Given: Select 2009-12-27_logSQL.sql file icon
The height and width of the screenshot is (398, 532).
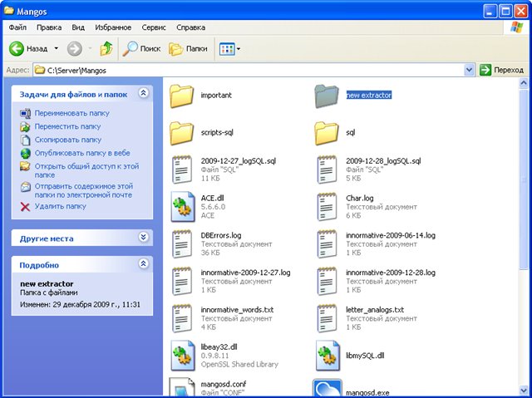Looking at the screenshot, I should pos(182,170).
